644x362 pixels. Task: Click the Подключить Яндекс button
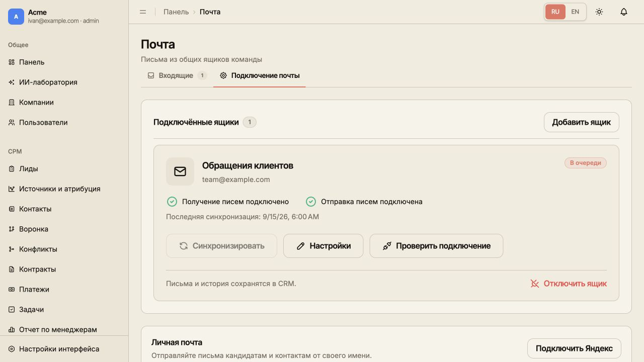[x=574, y=348]
